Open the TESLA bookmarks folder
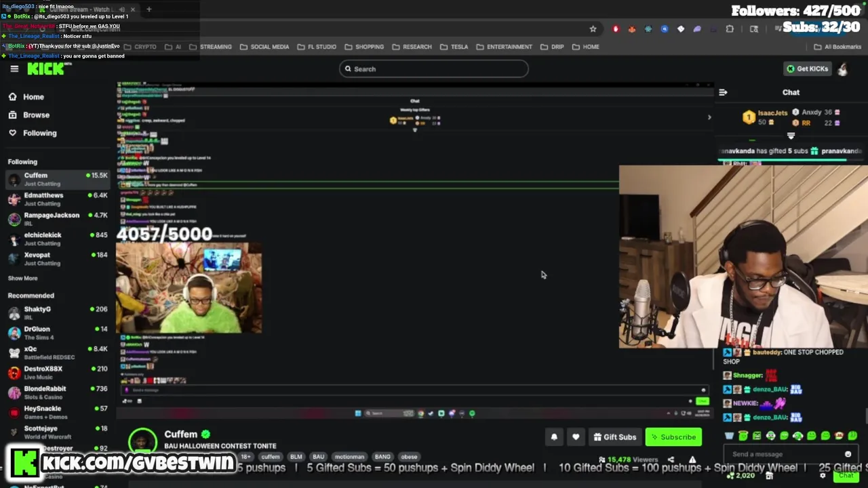868x488 pixels. click(x=454, y=47)
